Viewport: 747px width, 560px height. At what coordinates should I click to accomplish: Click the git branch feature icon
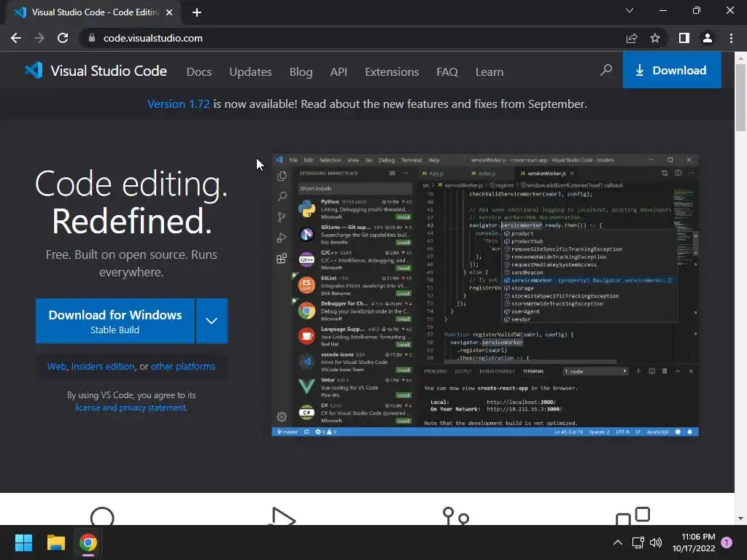pyautogui.click(x=456, y=517)
